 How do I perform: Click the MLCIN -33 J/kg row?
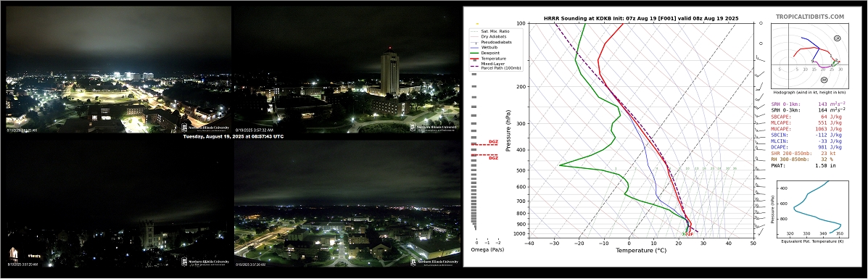(806, 142)
